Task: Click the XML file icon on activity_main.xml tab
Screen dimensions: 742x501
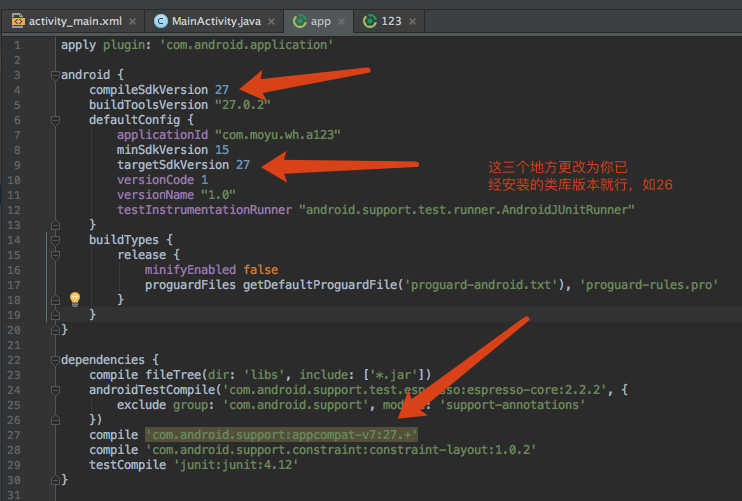Action: tap(18, 21)
